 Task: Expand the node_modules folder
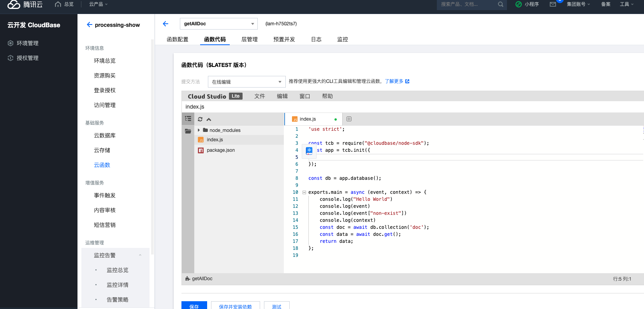[x=199, y=130]
